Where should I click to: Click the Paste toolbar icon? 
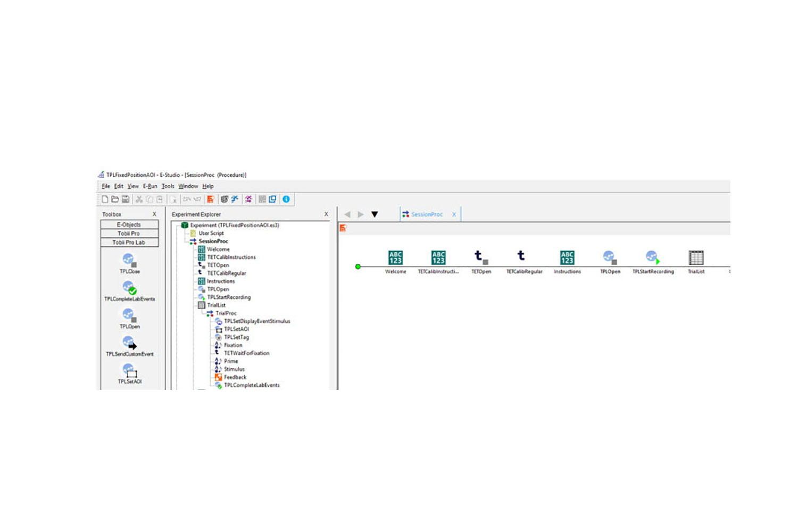pos(159,199)
